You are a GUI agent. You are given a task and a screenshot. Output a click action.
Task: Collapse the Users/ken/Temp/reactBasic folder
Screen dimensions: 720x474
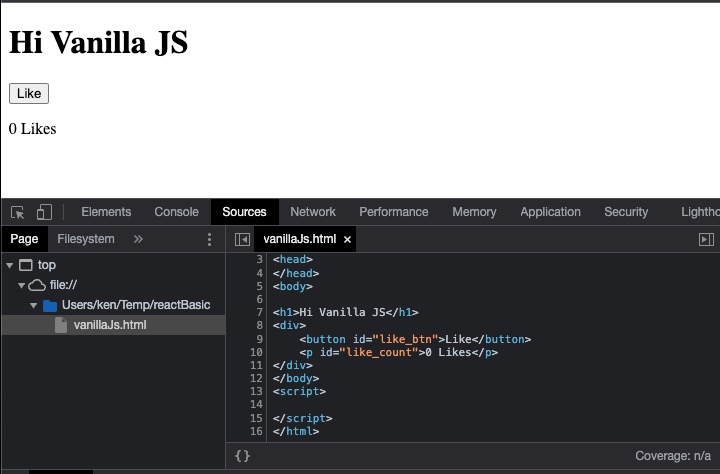click(34, 305)
